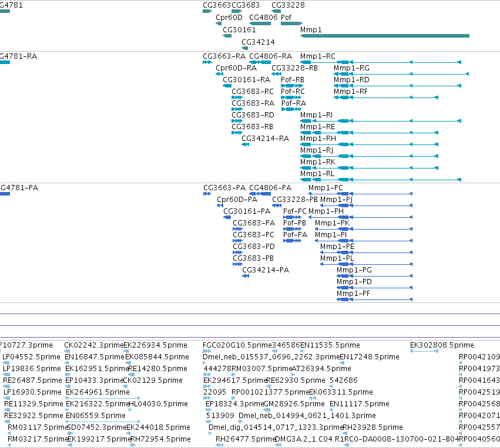The width and height of the screenshot is (500, 448).
Task: Select protein CG33228-PB label
Action: click(x=294, y=200)
